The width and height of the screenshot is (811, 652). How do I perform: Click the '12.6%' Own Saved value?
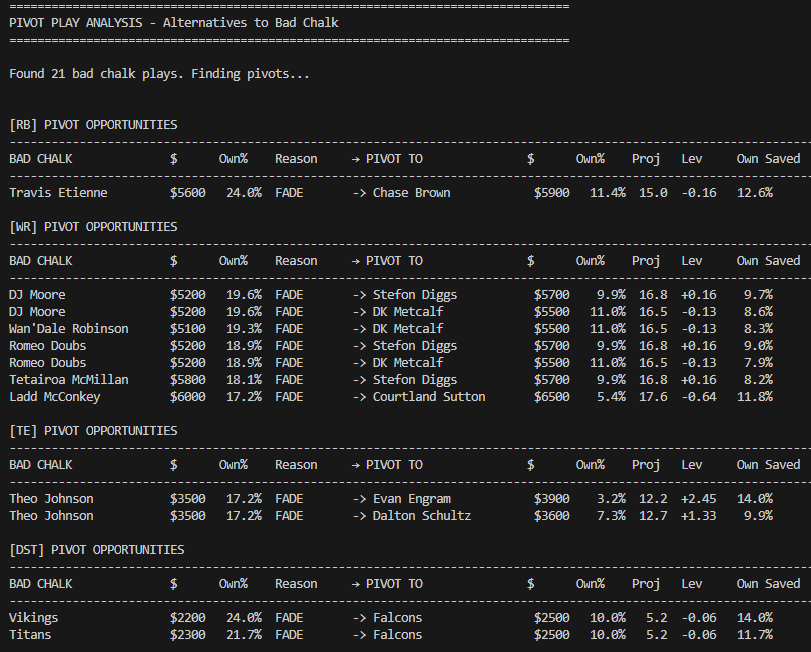755,193
